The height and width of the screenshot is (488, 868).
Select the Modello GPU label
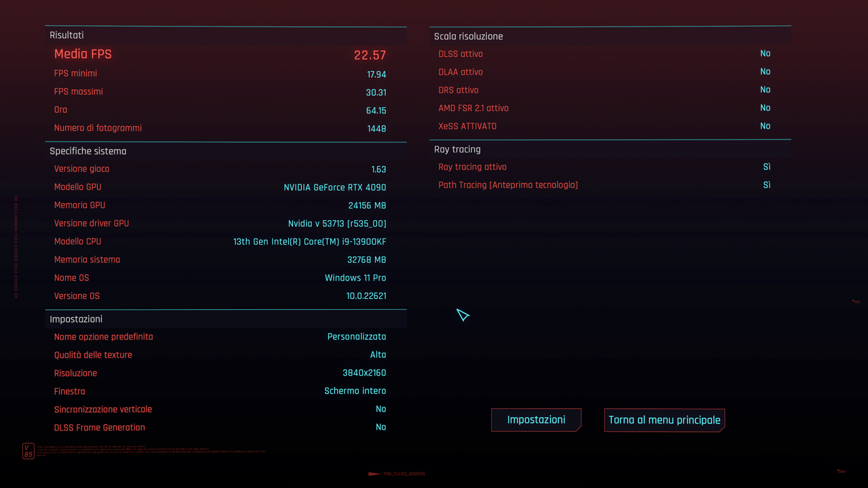[78, 187]
